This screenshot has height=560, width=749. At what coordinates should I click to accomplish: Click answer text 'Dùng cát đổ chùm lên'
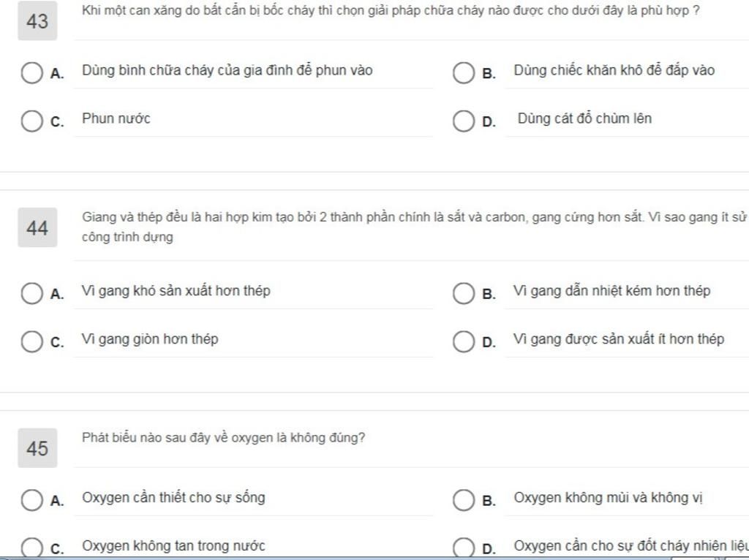coord(584,118)
